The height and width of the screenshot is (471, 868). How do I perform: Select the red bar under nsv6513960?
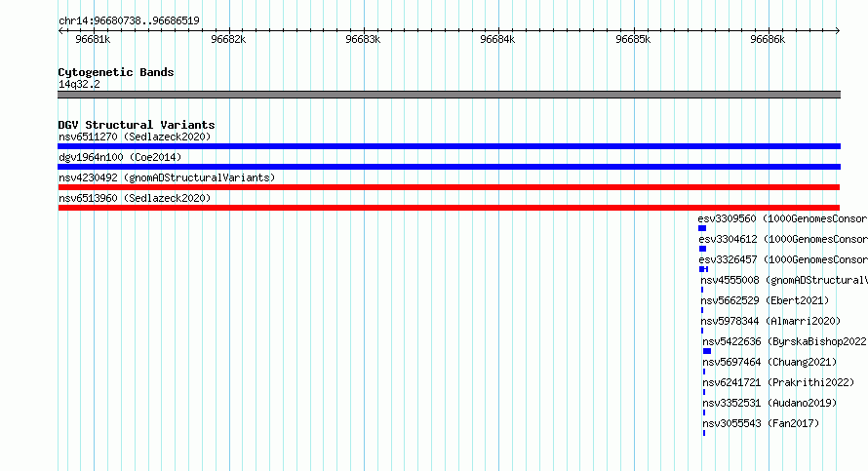click(449, 208)
